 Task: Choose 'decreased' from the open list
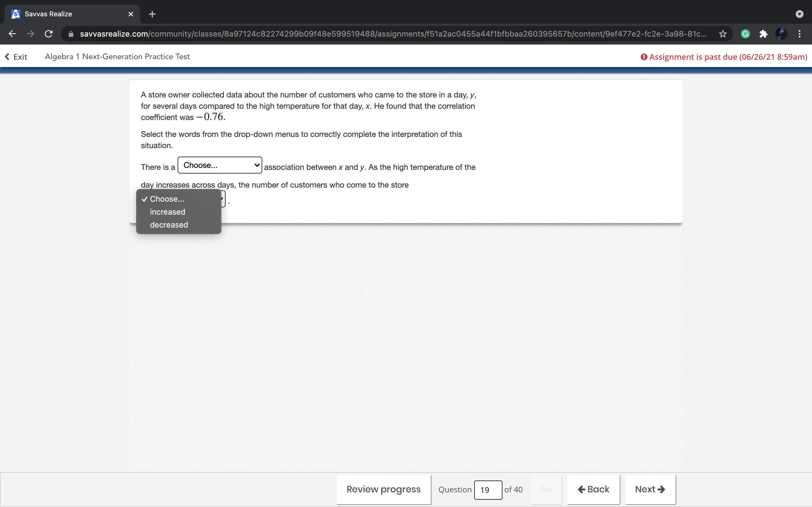tap(169, 225)
